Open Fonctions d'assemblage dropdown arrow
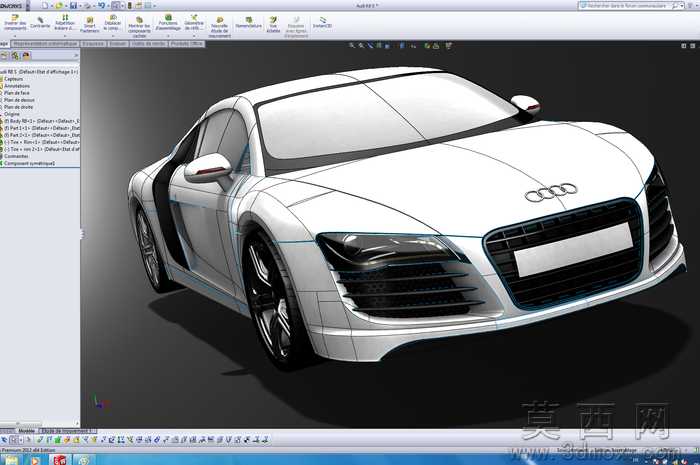Image resolution: width=700 pixels, height=465 pixels. 168,36
